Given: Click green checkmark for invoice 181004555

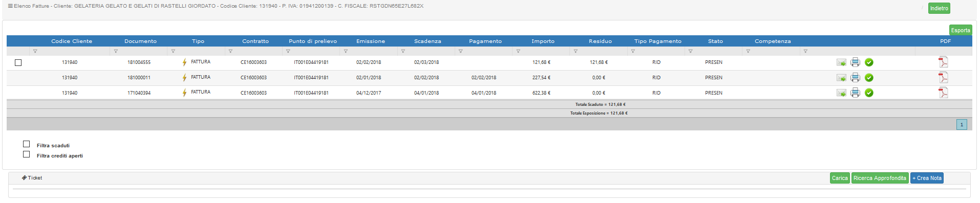Looking at the screenshot, I should point(869,62).
